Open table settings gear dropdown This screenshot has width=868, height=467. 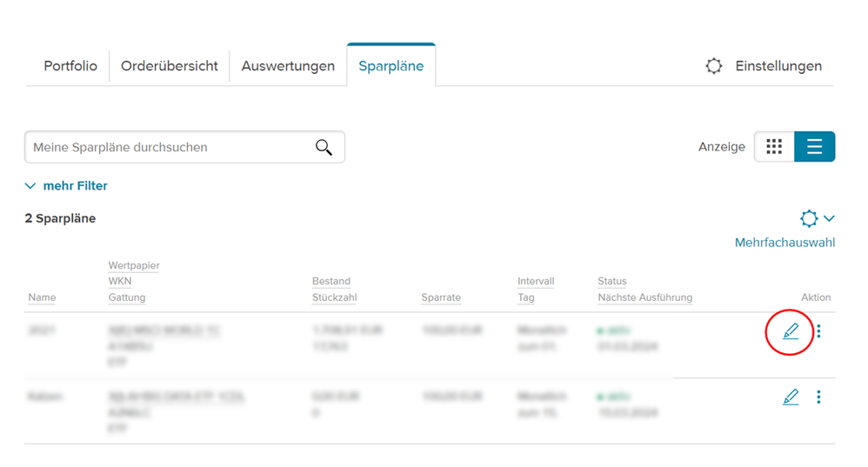click(x=817, y=218)
